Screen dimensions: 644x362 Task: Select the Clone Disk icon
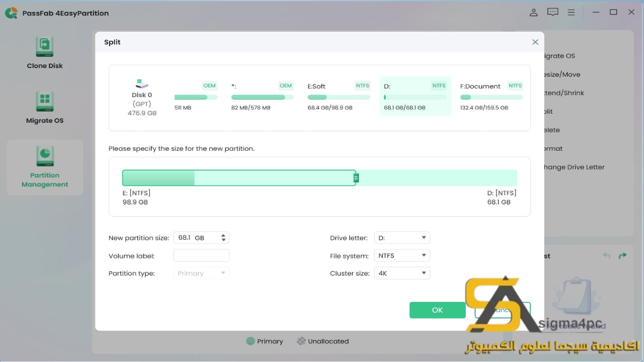pos(45,47)
